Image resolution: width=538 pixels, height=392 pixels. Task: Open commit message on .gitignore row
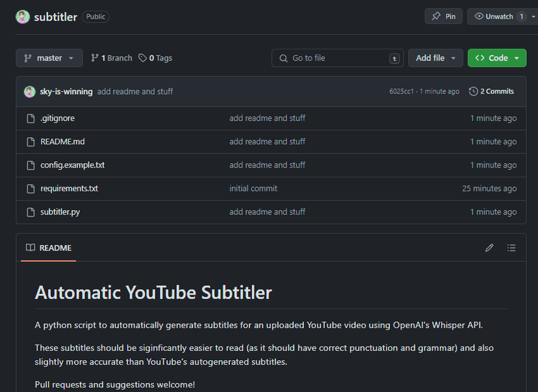click(267, 118)
